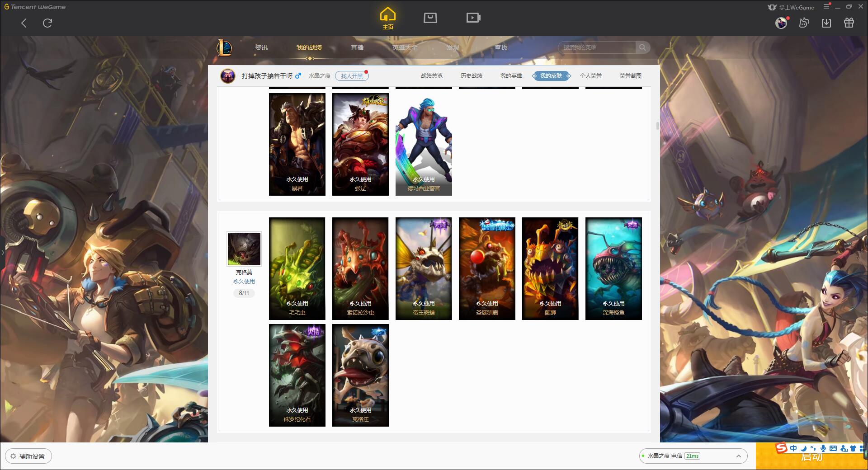Click the 8/11 skin count badge

(244, 293)
